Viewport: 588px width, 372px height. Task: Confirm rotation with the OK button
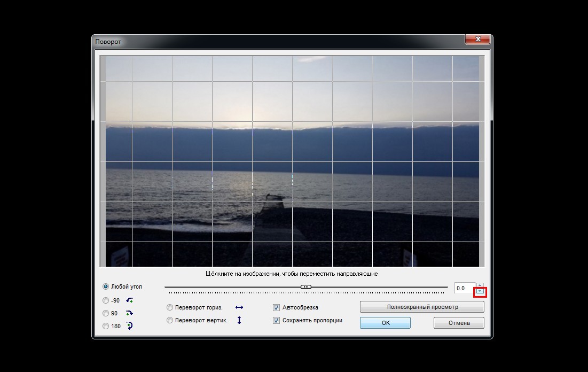click(x=385, y=323)
